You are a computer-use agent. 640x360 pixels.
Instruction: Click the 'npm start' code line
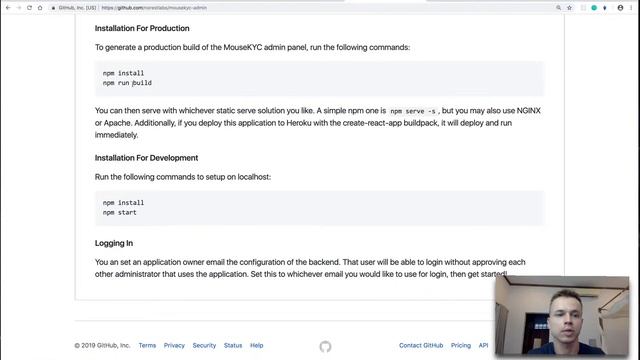click(x=120, y=213)
